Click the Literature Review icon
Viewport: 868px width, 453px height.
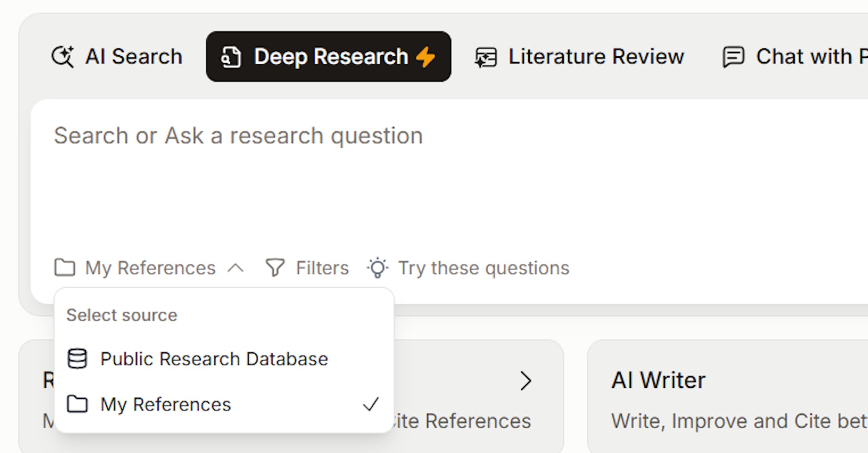point(486,57)
